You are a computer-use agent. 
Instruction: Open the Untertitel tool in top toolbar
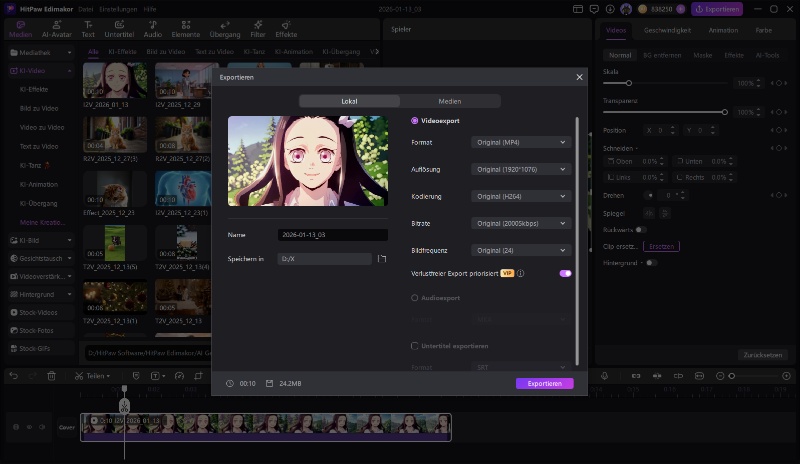point(119,27)
